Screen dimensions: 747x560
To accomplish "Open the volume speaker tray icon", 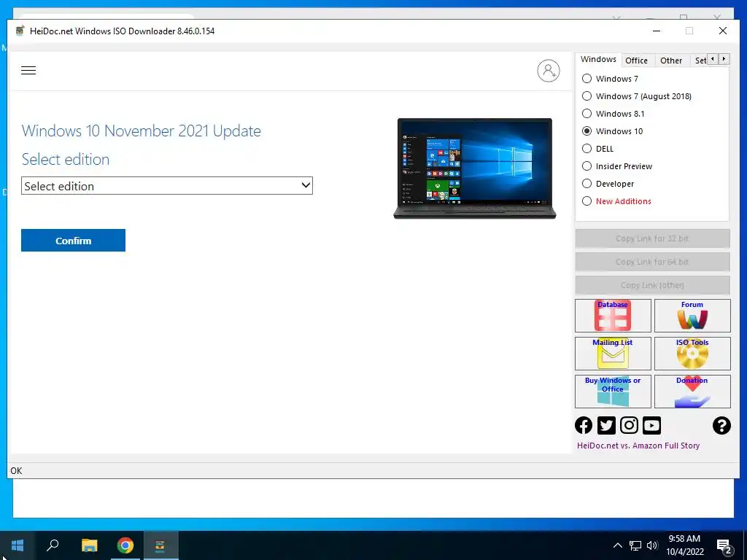I will tap(652, 545).
